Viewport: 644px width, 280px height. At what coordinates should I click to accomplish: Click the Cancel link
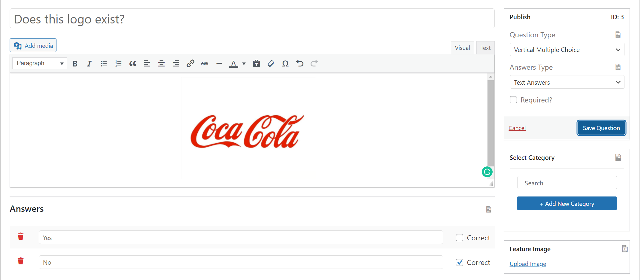coord(517,128)
